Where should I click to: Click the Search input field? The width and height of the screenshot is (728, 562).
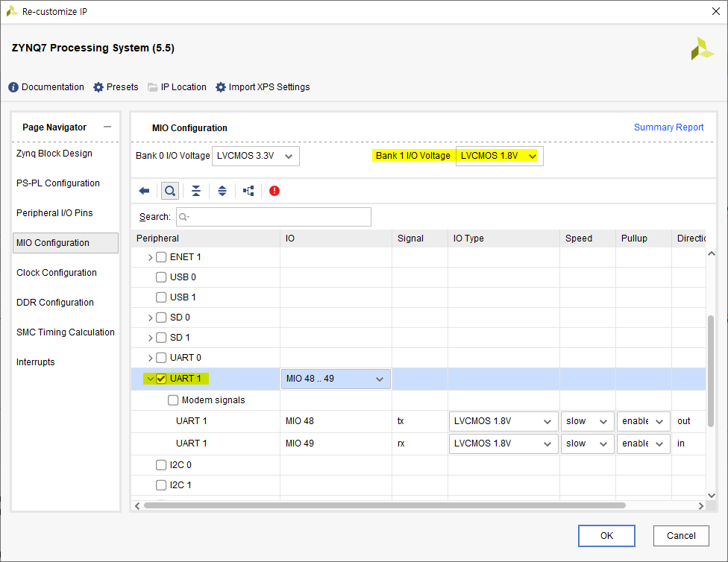[x=274, y=217]
